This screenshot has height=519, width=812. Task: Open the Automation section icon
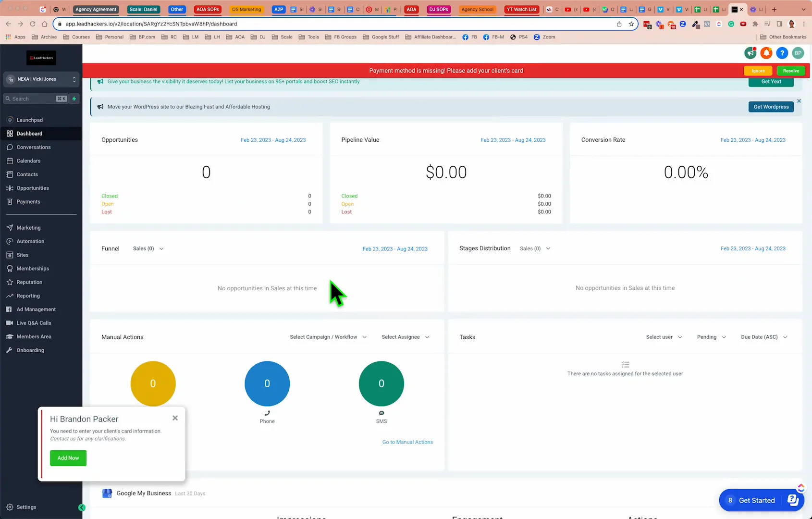[10, 241]
